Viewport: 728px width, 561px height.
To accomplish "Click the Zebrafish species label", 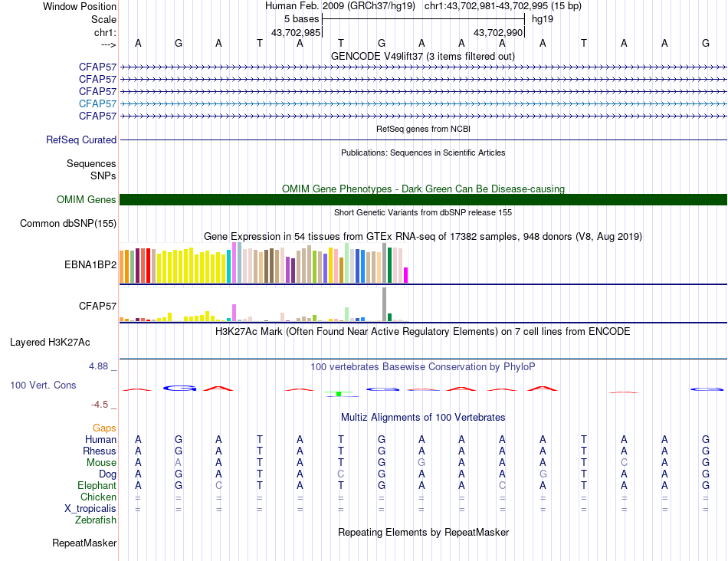I will coord(96,520).
